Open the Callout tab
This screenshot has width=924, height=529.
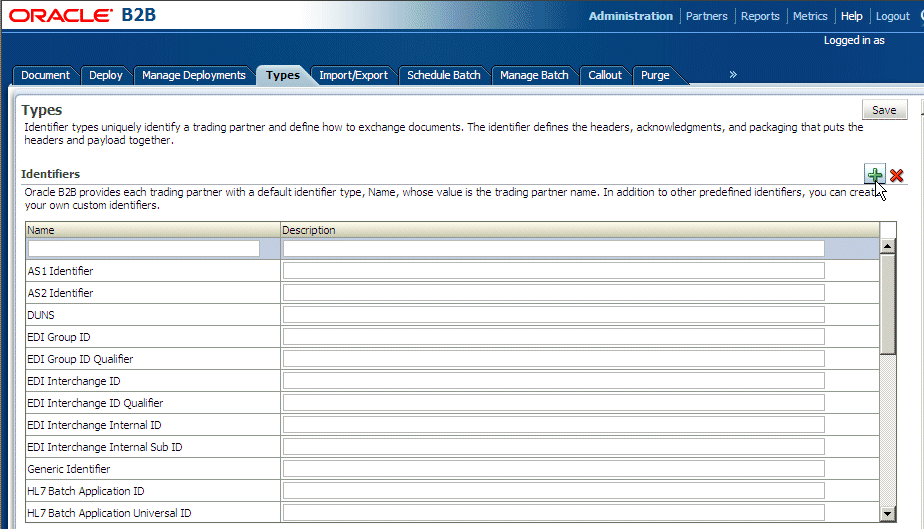(x=605, y=75)
